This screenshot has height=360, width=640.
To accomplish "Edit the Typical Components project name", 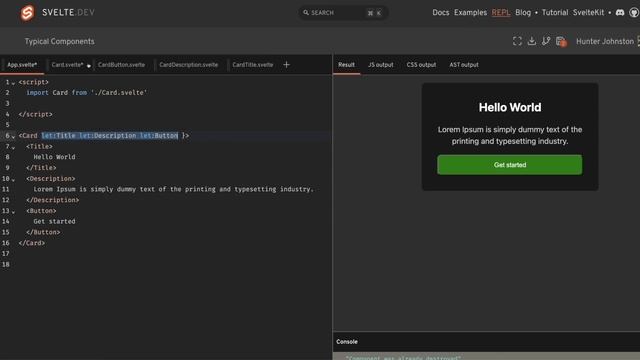I will [60, 41].
